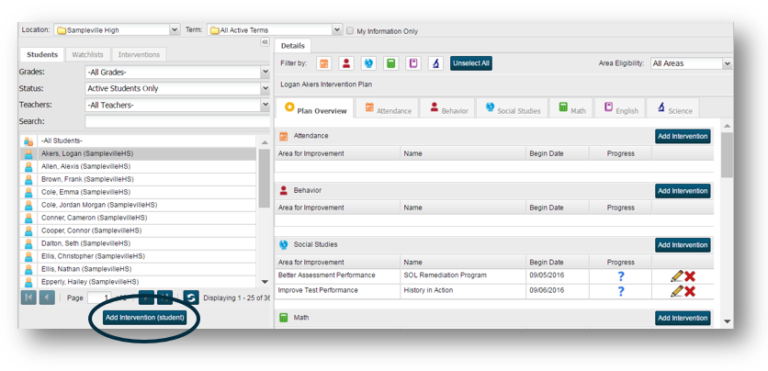Click the student icon beside Brown, Frank

pos(28,179)
